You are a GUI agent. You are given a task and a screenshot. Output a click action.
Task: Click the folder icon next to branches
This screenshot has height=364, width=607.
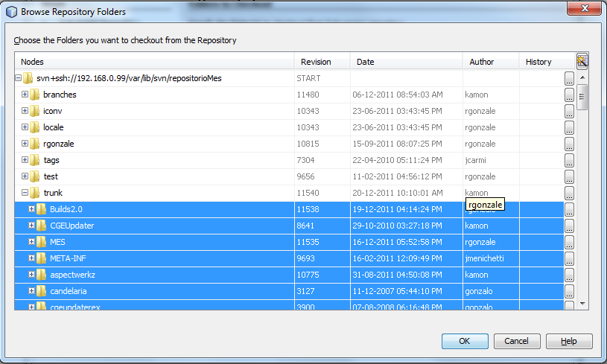tap(36, 95)
